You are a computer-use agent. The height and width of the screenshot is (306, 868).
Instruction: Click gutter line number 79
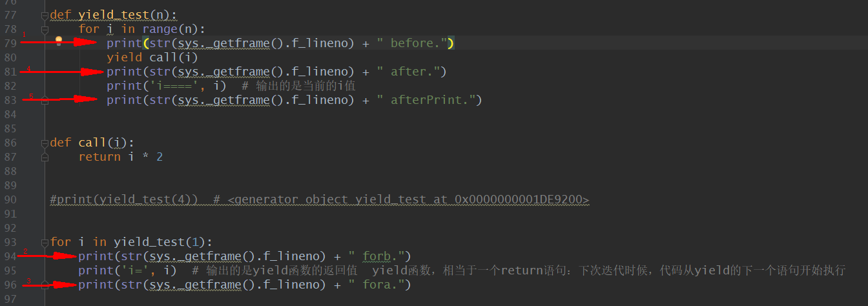click(x=10, y=43)
